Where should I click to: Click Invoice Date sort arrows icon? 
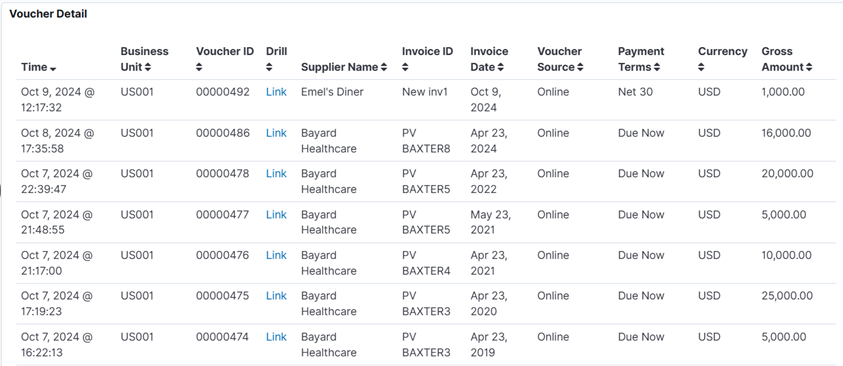[x=501, y=68]
